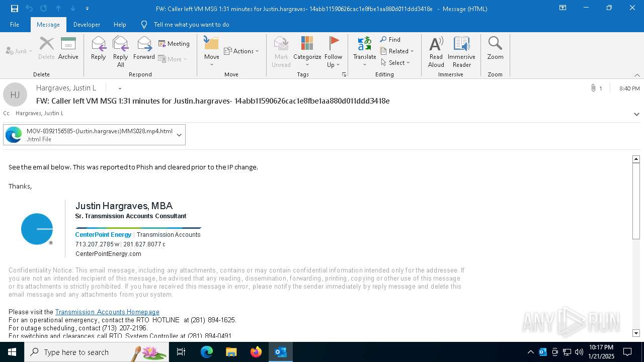Click the Follow Up flag
This screenshot has height=362, width=644.
click(333, 51)
